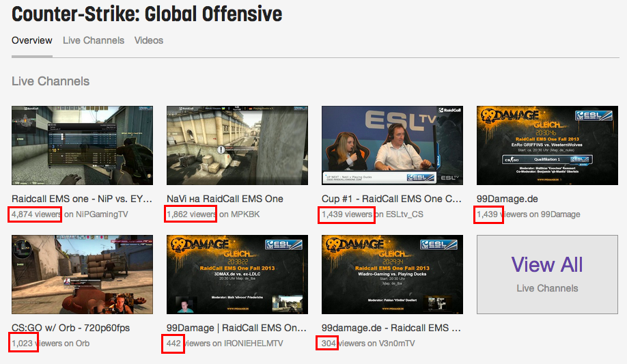
Task: Click the title '99Damage | RaidCall EMS On...'
Action: [236, 328]
